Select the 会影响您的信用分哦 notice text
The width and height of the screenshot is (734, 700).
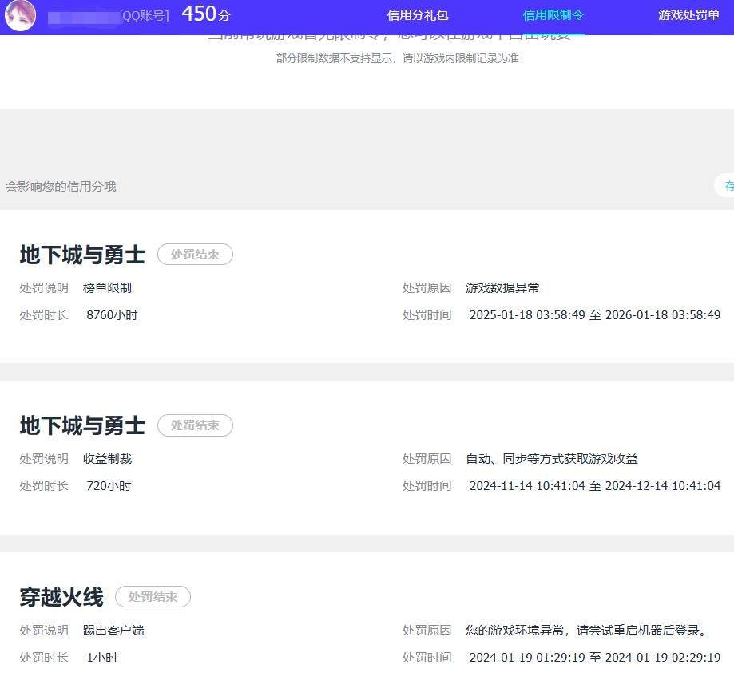tap(61, 186)
